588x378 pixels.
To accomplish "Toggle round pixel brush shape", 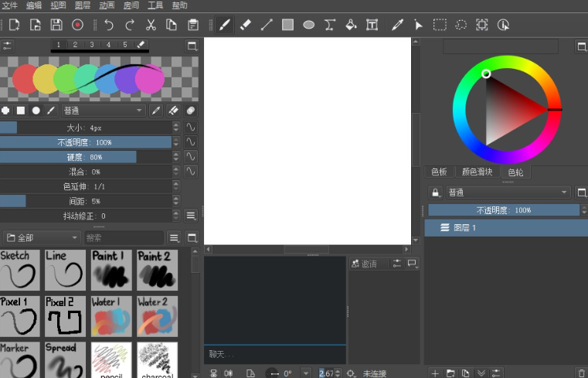I will click(x=5, y=111).
